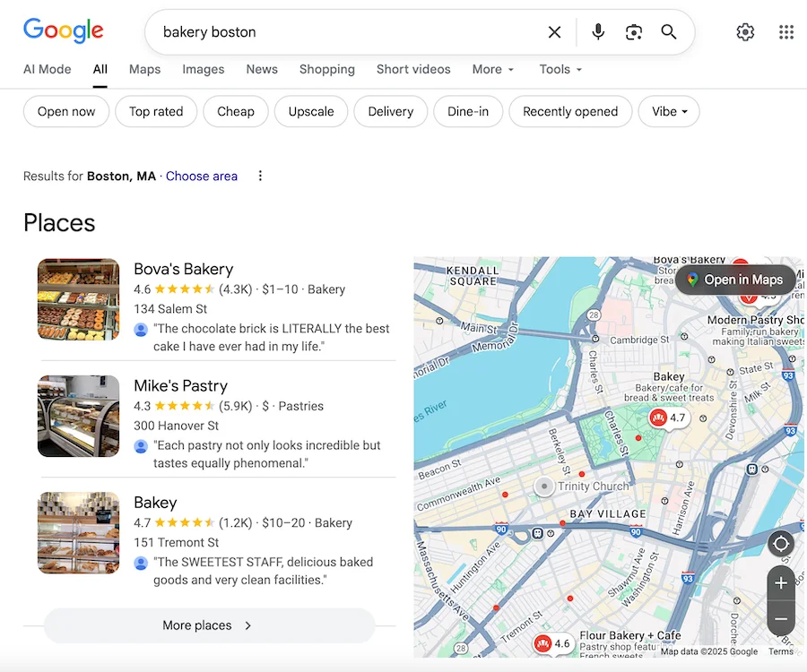The width and height of the screenshot is (807, 672).
Task: Zoom out using the map minus icon
Action: [x=780, y=618]
